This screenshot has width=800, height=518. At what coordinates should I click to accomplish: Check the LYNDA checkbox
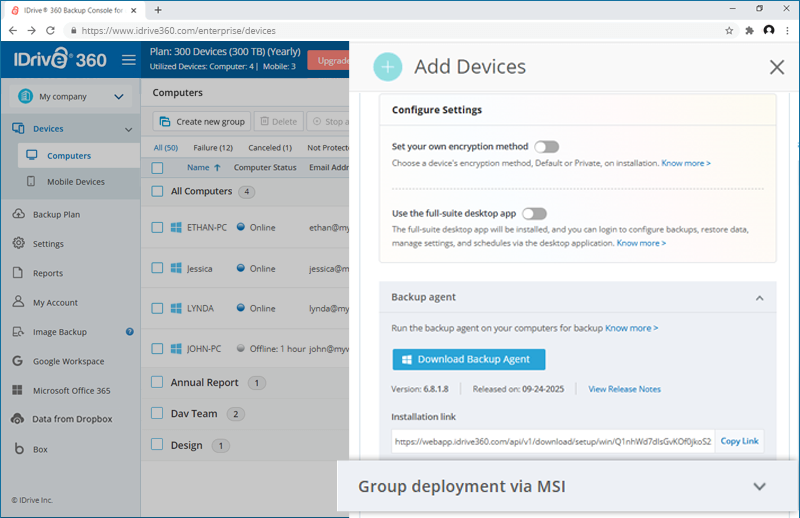(157, 308)
